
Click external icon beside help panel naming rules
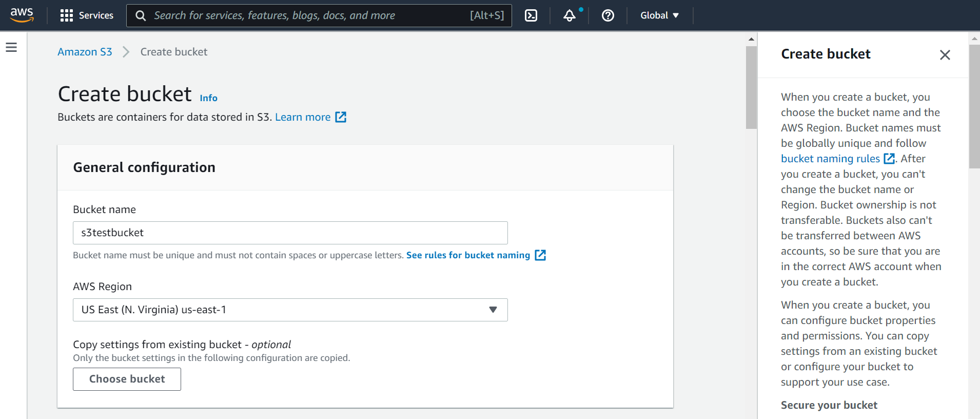889,159
